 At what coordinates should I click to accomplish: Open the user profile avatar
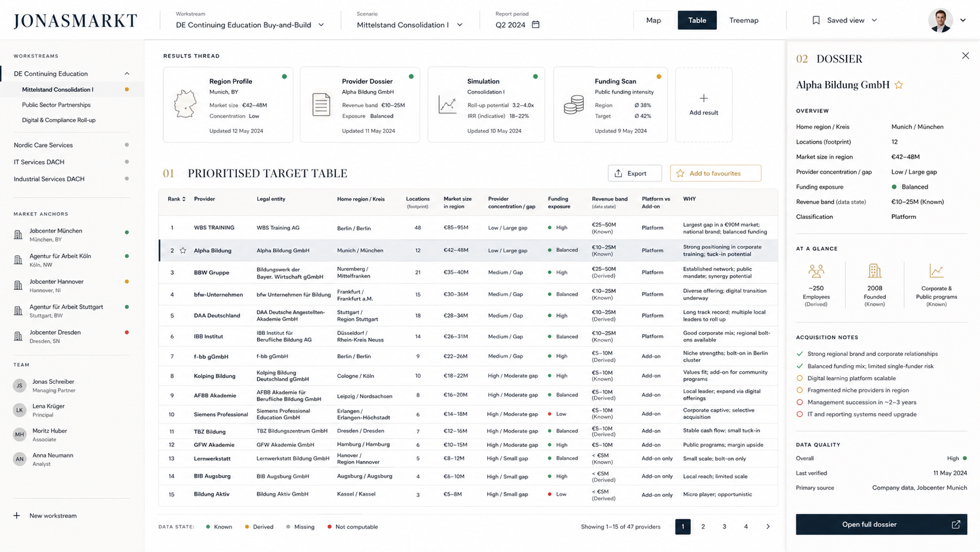(x=941, y=21)
